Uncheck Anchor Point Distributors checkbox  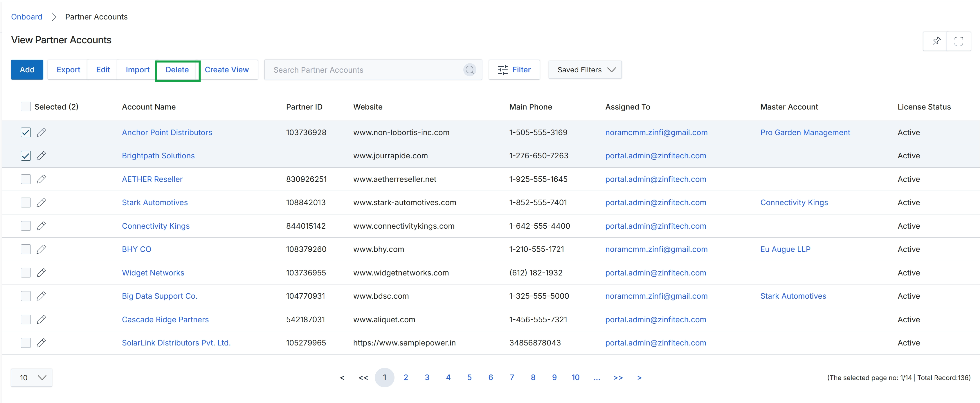(26, 132)
